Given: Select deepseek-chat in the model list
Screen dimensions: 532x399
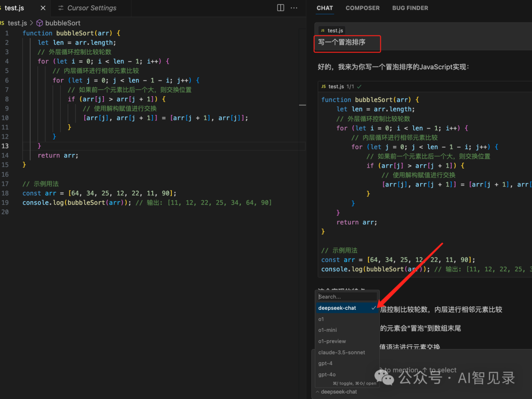Looking at the screenshot, I should [337, 308].
